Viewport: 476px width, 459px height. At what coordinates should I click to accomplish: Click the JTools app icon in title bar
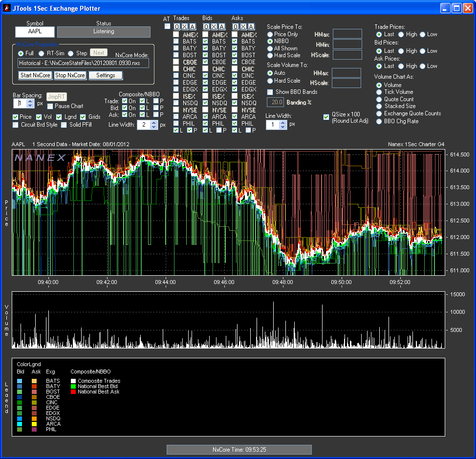(x=7, y=8)
